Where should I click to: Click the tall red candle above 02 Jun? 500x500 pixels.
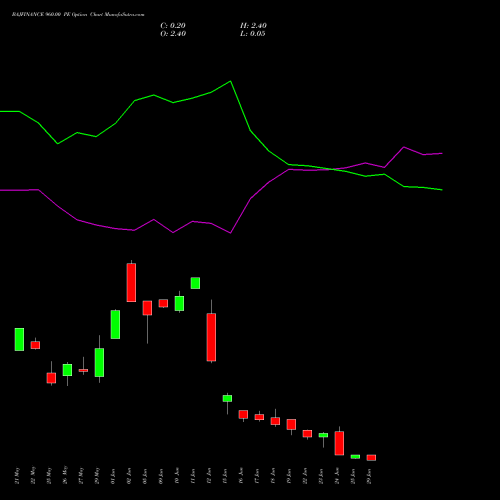(131, 283)
